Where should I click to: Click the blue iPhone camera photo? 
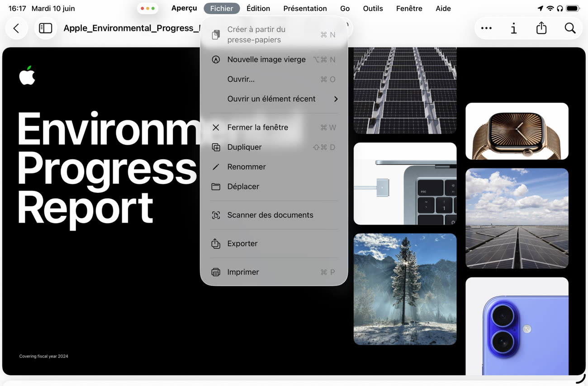pos(517,326)
